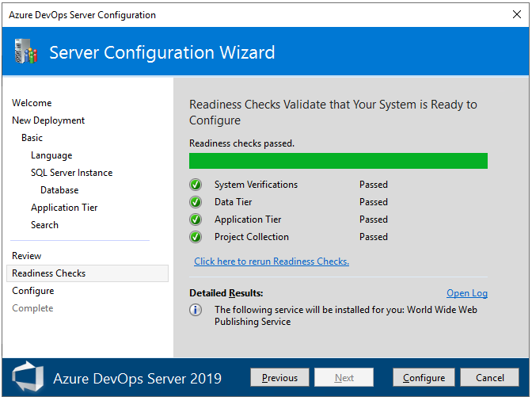The image size is (532, 397).
Task: Click the Project Collection green checkmark icon
Action: coord(196,237)
